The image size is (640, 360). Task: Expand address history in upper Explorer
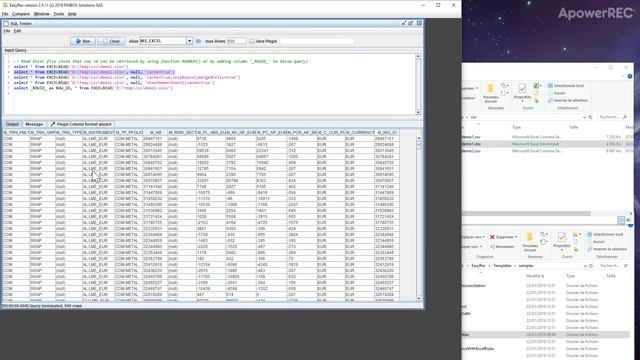tap(584, 117)
